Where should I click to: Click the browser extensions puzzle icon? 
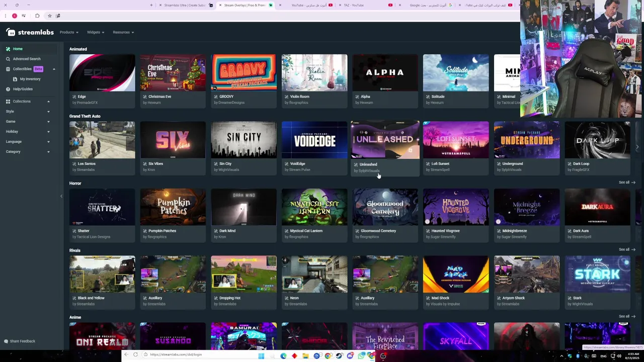coord(37,16)
